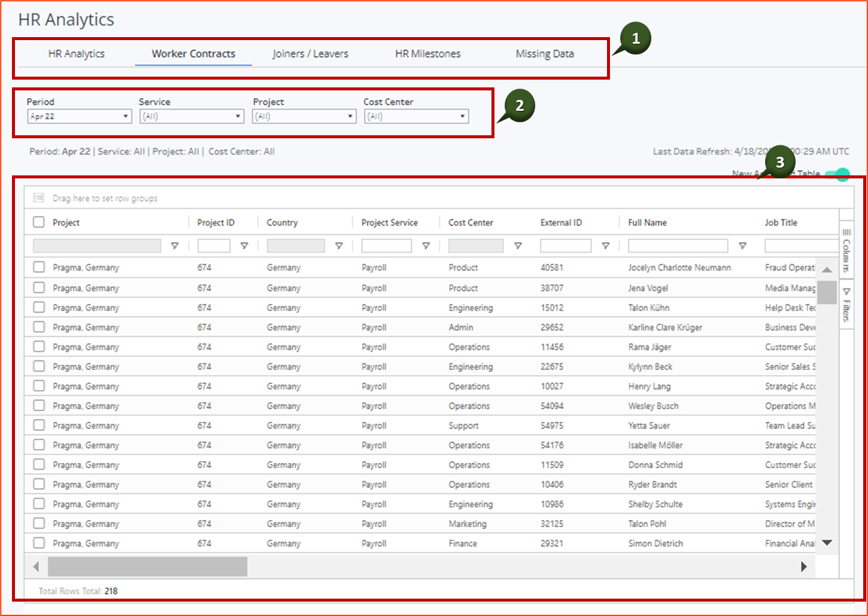Screen dimensions: 868x616
Task: Select the Worker Contracts tab
Action: tap(193, 54)
